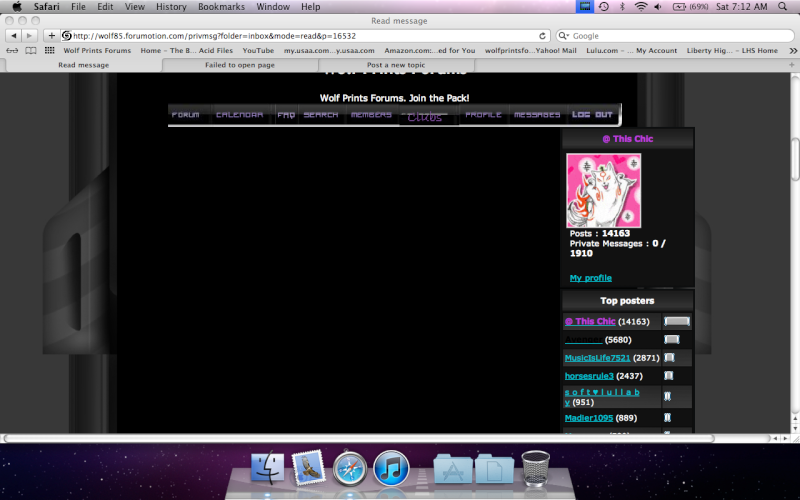Click the add bookmark plus button

(x=52, y=36)
